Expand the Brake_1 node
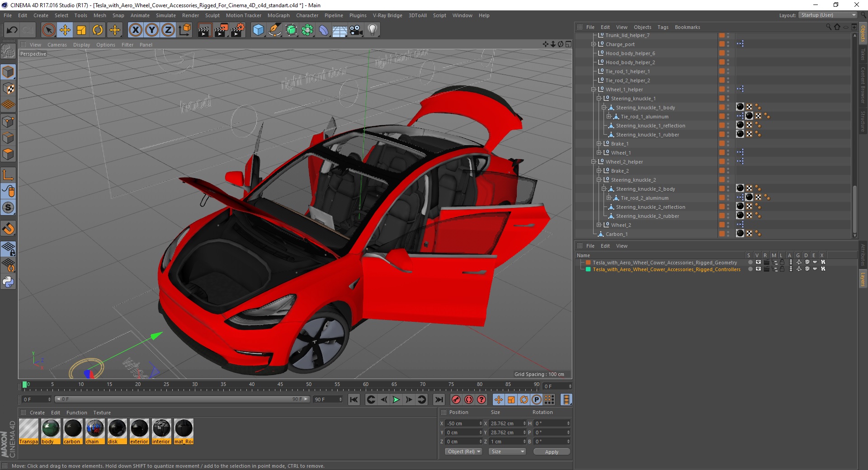This screenshot has height=470, width=868. 599,144
